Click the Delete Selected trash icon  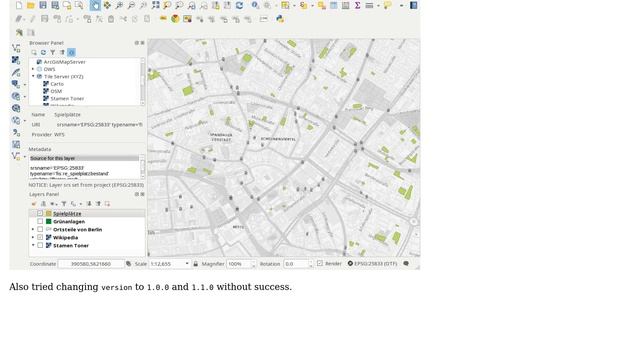coord(111,19)
